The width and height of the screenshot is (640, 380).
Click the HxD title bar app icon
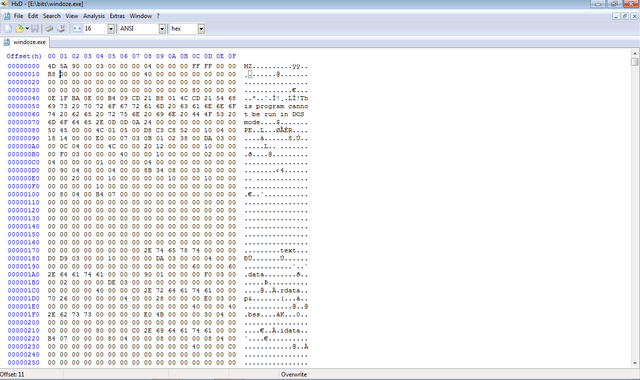[4, 4]
